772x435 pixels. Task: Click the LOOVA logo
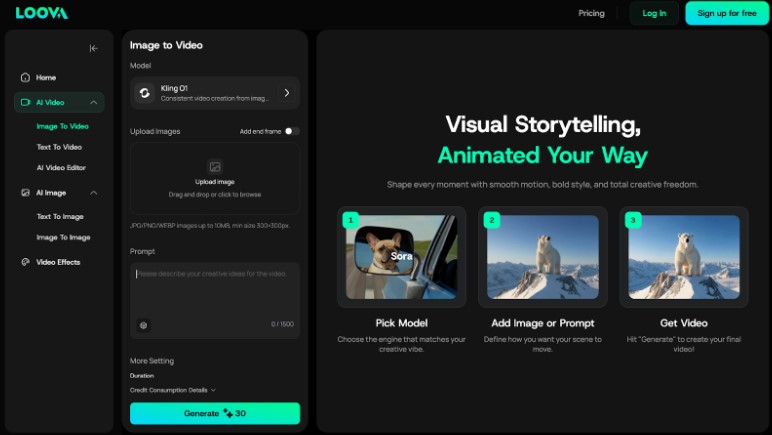coord(42,13)
